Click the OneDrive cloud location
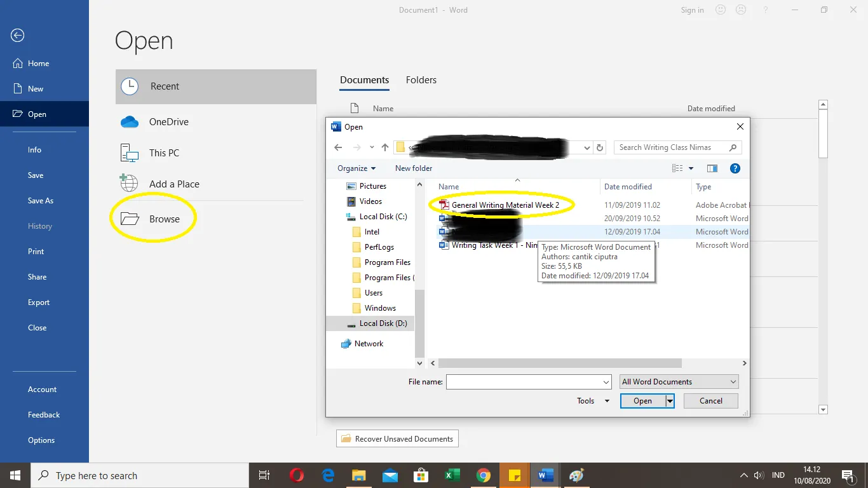 [168, 122]
